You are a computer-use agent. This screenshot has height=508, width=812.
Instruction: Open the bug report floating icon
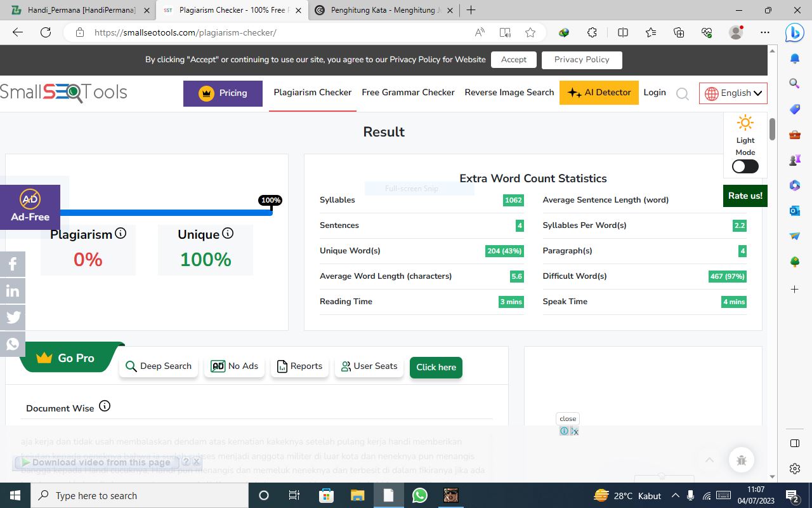742,460
